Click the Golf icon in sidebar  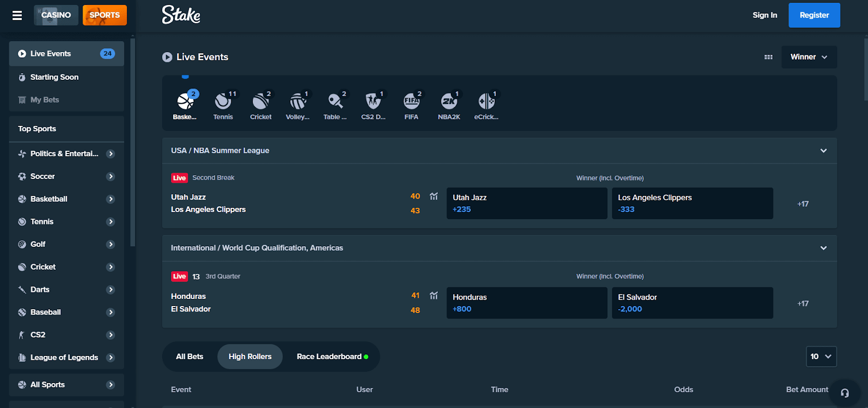pos(22,244)
